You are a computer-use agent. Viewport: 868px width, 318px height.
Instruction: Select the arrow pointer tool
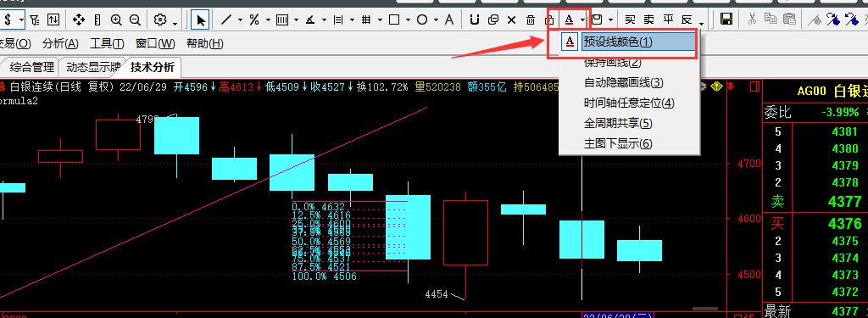(x=200, y=20)
